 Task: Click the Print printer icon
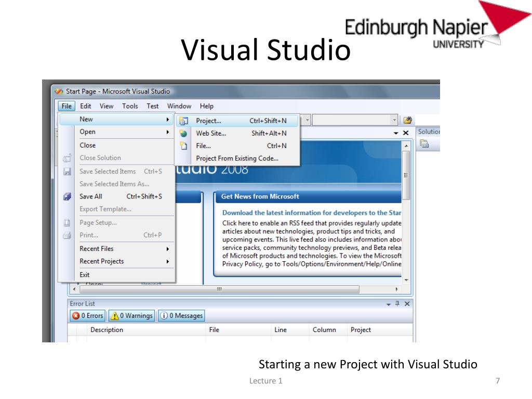coord(67,235)
